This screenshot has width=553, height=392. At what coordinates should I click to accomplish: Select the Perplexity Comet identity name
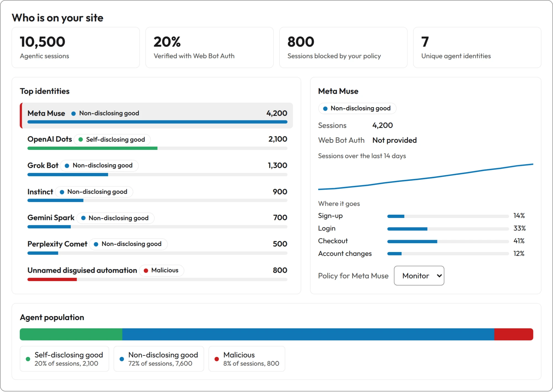[x=57, y=244]
